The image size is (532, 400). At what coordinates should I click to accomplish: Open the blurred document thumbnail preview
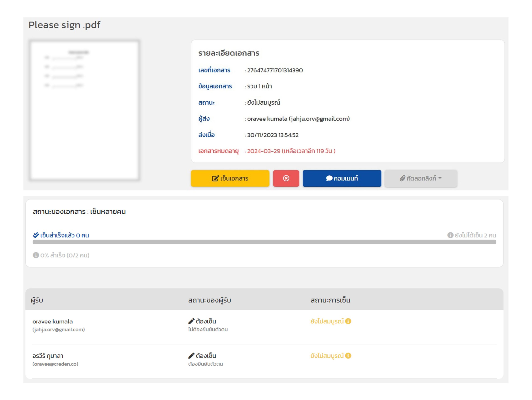[x=84, y=110]
